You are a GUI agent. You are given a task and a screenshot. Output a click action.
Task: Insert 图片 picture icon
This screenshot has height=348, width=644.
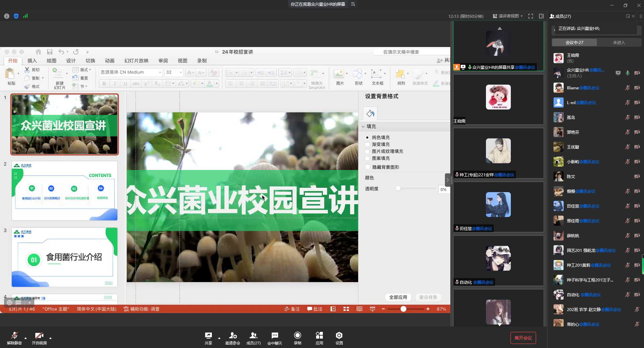(x=339, y=74)
